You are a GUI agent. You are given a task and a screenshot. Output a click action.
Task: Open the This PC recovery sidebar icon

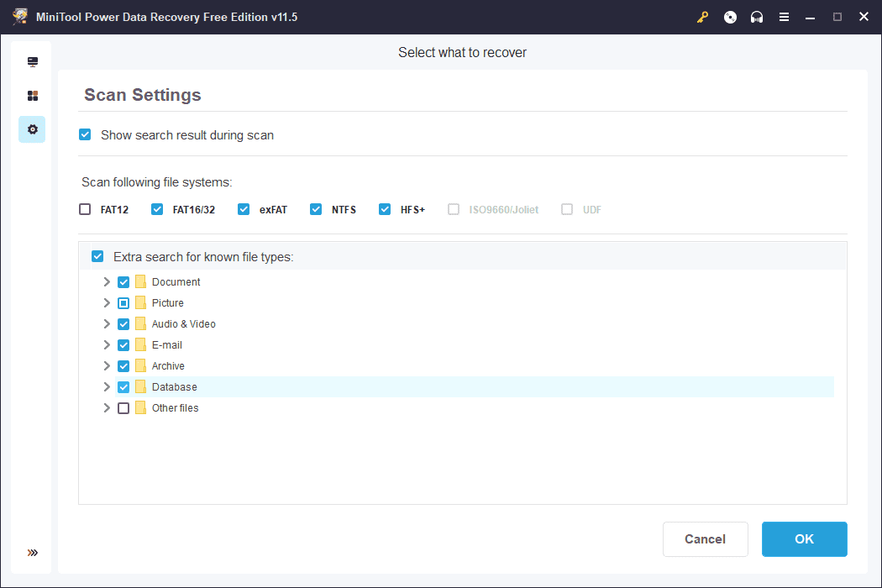pyautogui.click(x=33, y=62)
